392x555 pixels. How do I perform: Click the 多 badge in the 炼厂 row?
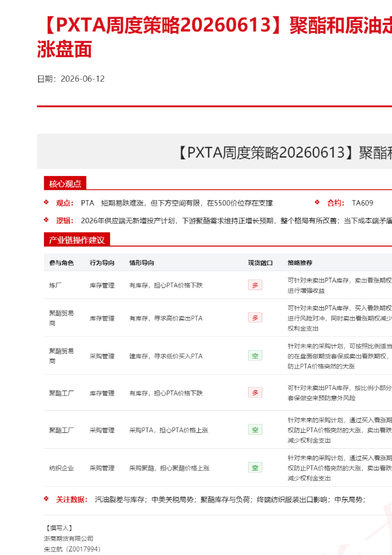click(x=255, y=285)
